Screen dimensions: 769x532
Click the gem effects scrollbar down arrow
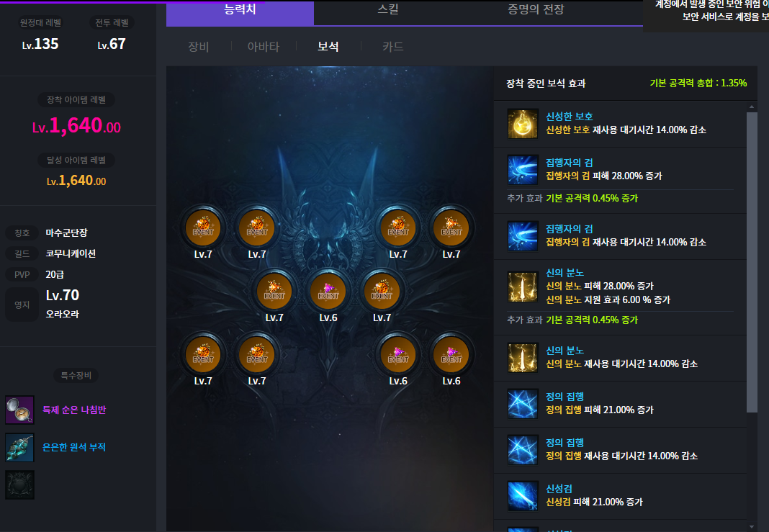coord(752,527)
